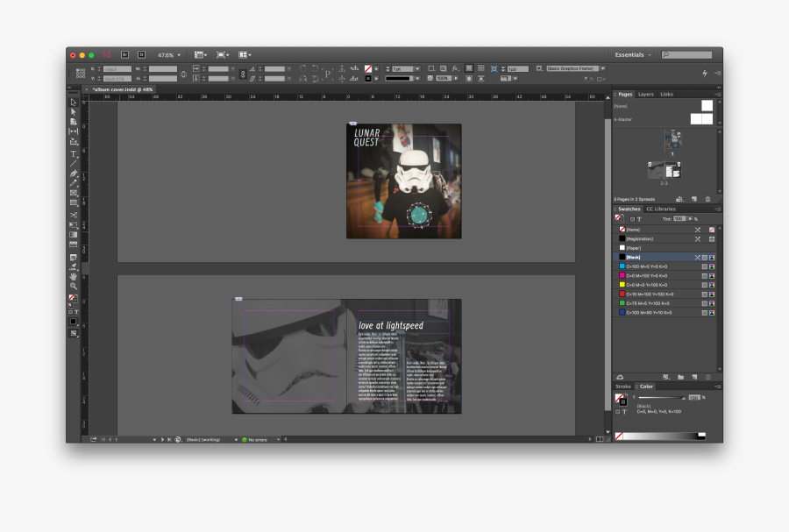Choose the Pen tool
This screenshot has height=532, width=789.
74,174
